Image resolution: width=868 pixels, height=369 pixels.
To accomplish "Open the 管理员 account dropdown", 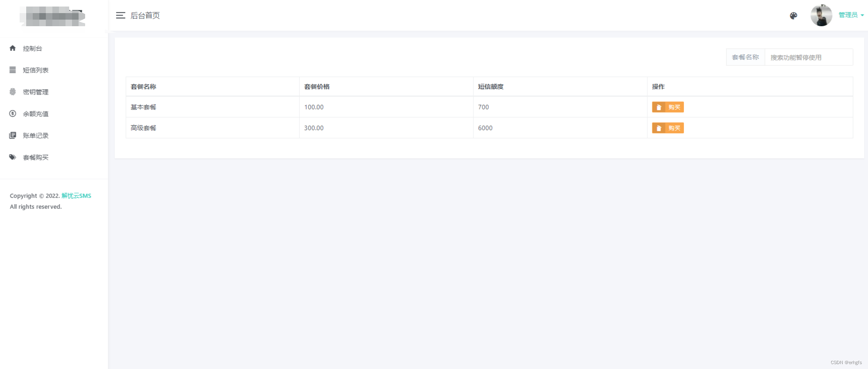I will click(x=849, y=15).
